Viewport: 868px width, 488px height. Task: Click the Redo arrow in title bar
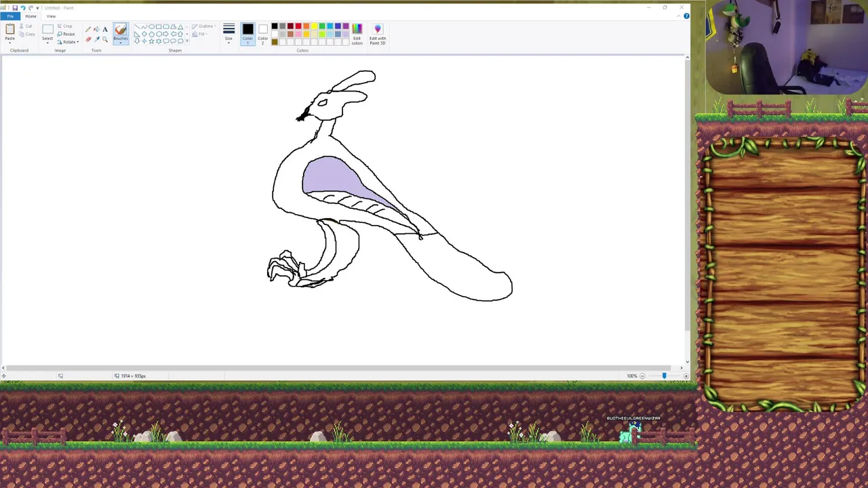31,8
